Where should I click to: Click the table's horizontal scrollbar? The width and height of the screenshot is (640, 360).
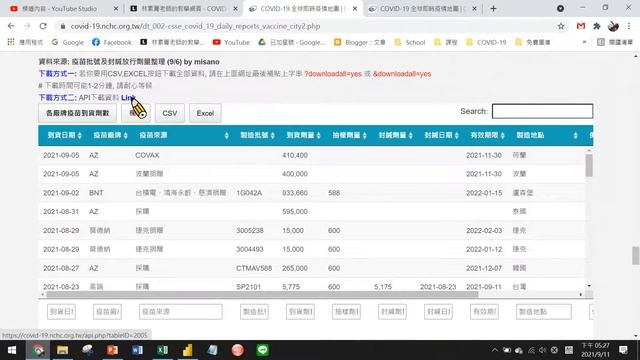(x=262, y=294)
